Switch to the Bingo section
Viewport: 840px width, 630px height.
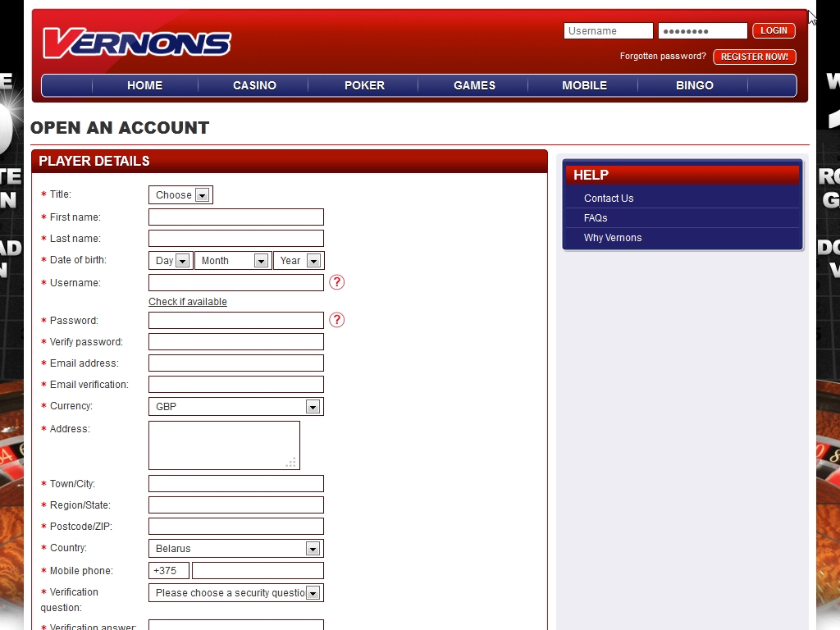tap(694, 85)
